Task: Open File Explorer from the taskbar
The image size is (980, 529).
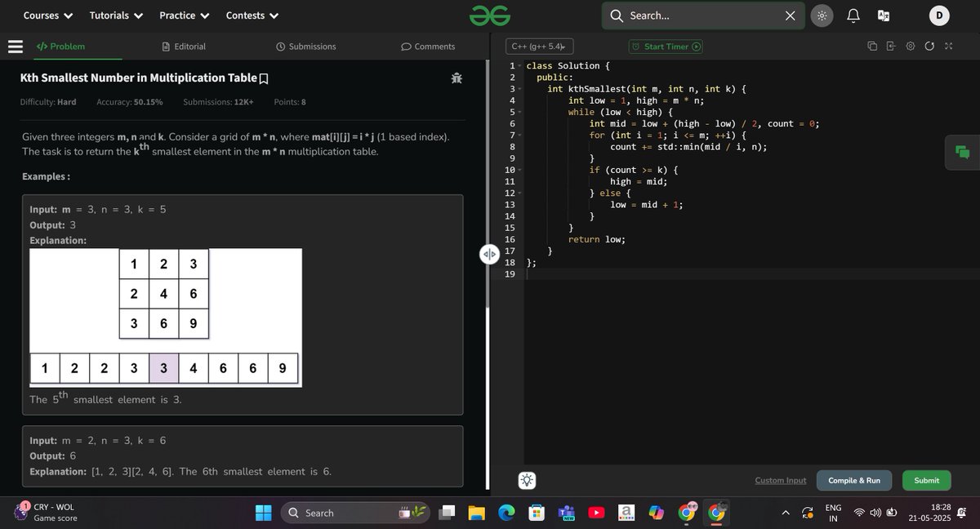Action: 477,513
